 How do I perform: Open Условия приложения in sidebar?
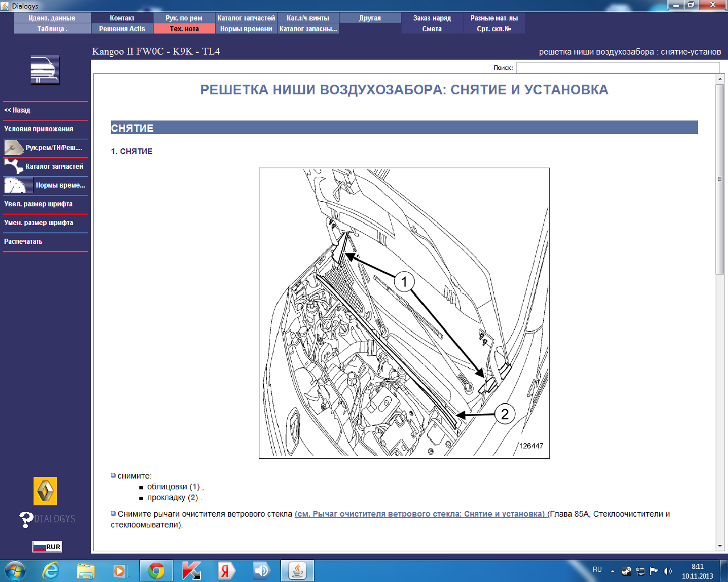click(45, 129)
